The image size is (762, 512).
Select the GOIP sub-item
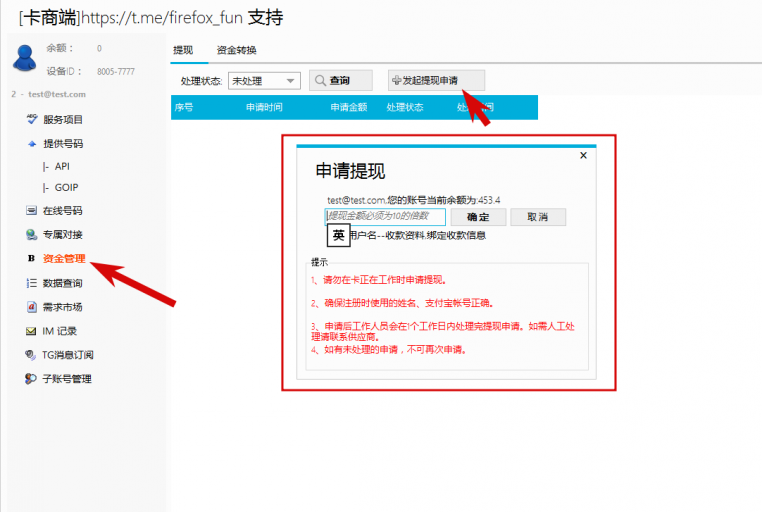click(66, 188)
